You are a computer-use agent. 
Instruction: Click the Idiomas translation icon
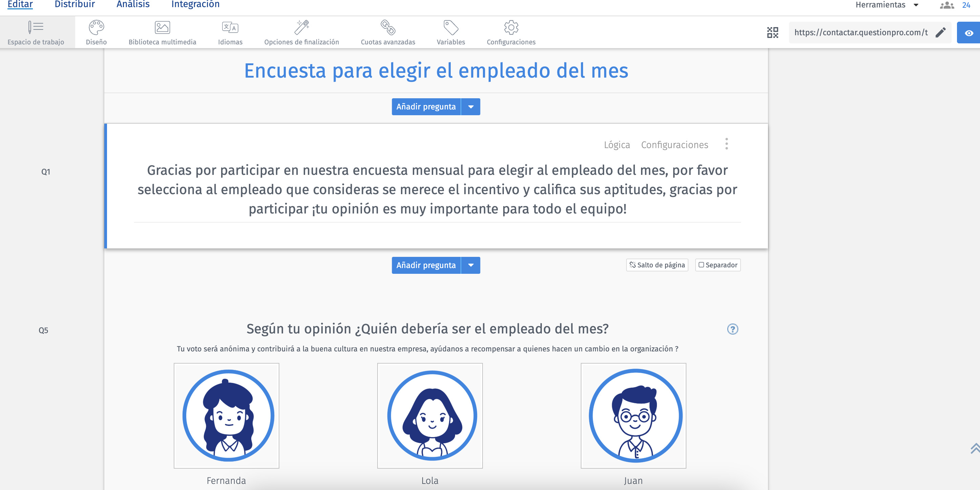(230, 28)
